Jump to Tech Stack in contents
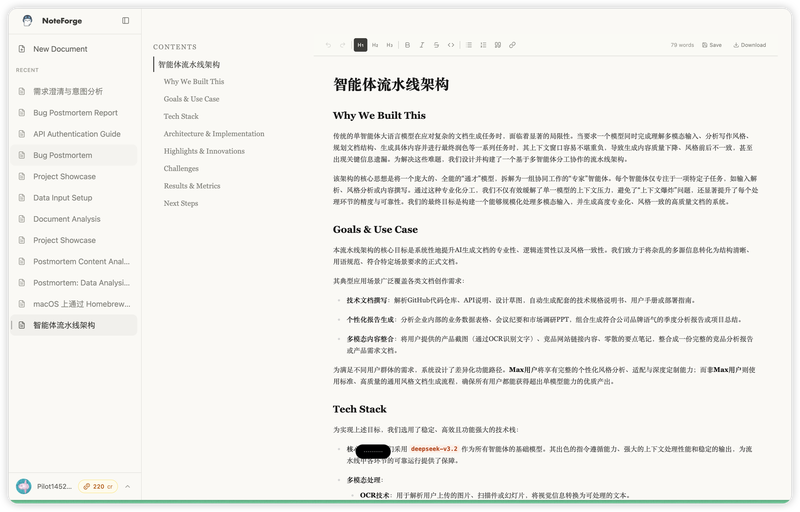Image resolution: width=800 pixels, height=512 pixels. coord(181,116)
